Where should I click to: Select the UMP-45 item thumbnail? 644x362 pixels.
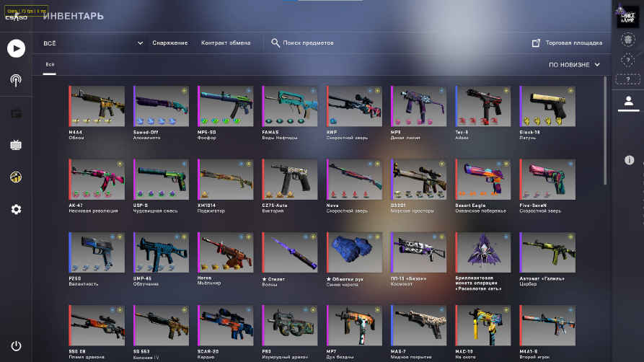(x=161, y=252)
